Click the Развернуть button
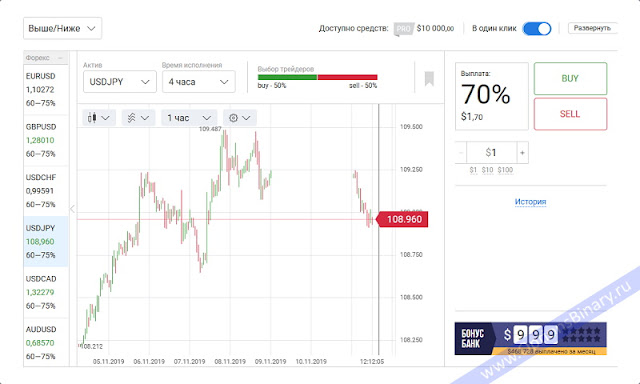Screen dimensions: 640x384 tap(592, 28)
